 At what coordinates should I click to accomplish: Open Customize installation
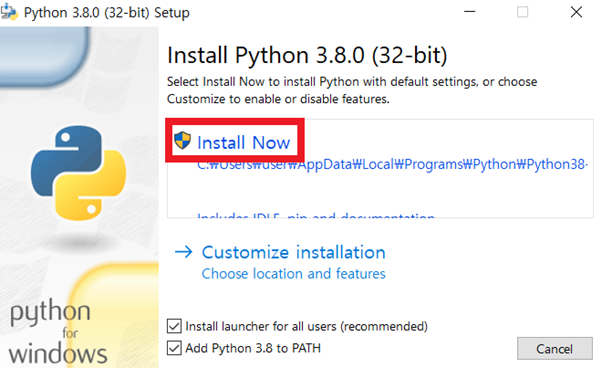293,252
